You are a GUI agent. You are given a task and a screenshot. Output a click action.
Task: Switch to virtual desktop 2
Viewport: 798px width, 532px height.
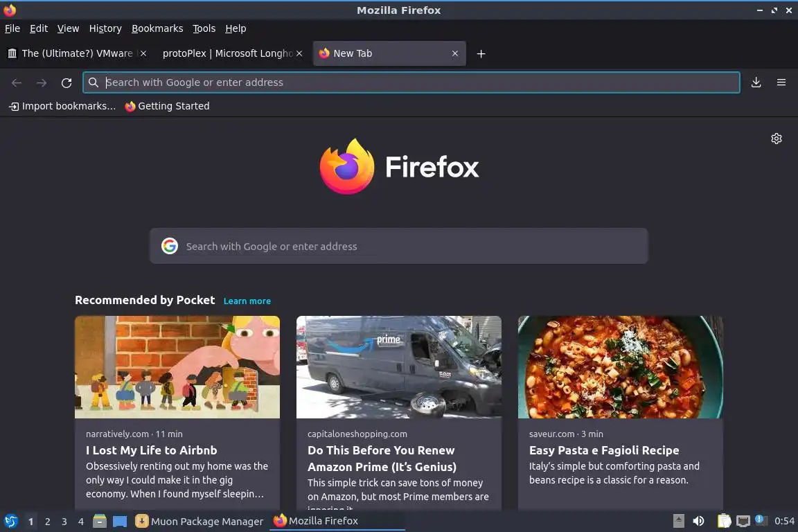[47, 522]
